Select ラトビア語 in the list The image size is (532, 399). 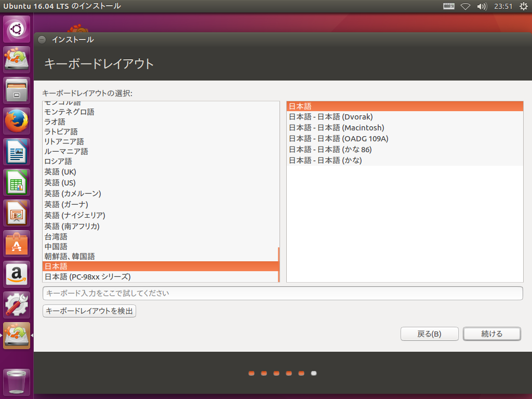(x=160, y=132)
